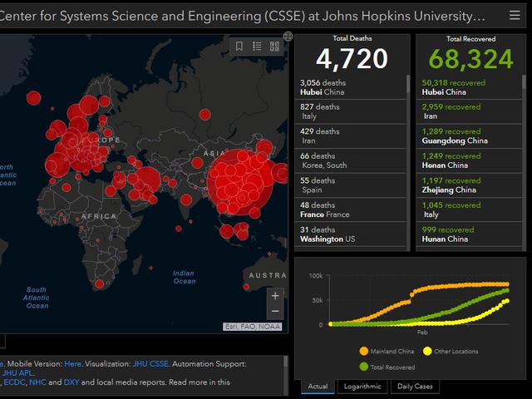Click the CSSE Johns Hopkins dashboard title
This screenshot has width=532, height=399.
[242, 16]
